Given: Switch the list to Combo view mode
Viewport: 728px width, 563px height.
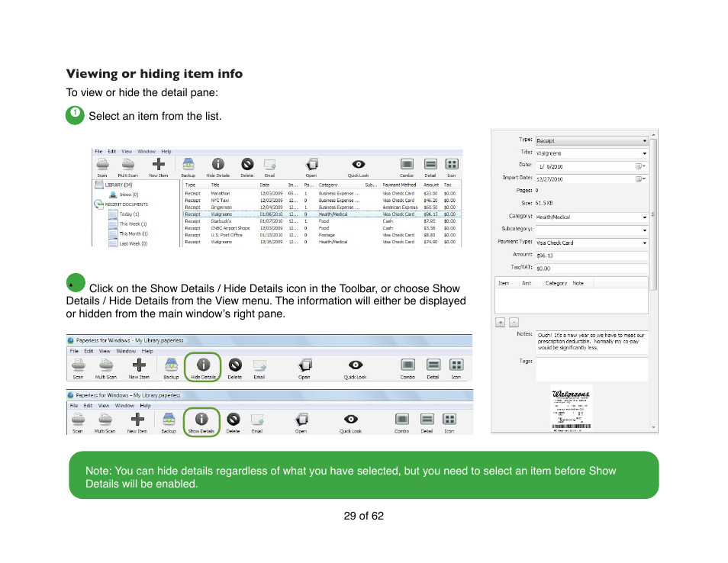Looking at the screenshot, I should pos(406,162).
